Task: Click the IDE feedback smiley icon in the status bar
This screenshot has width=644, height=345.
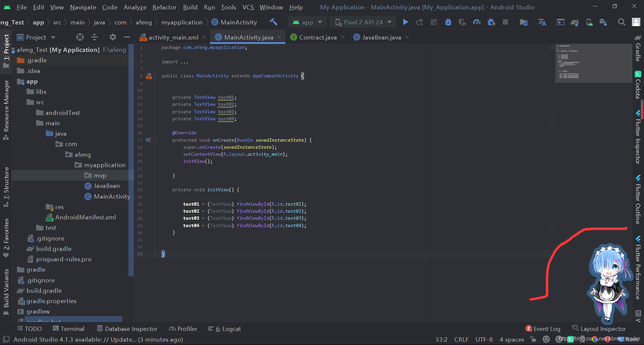Action: tap(546, 339)
